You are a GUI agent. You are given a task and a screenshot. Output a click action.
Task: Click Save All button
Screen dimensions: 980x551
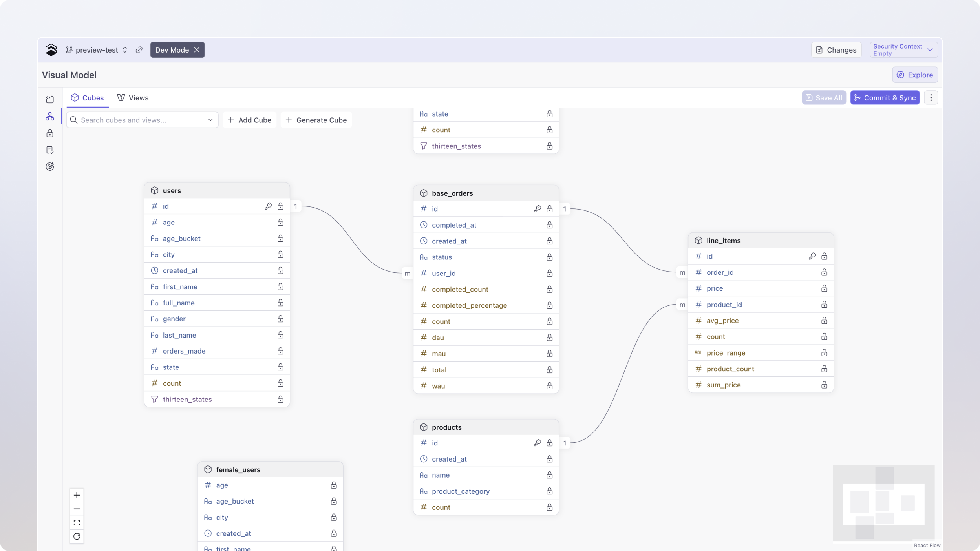824,98
